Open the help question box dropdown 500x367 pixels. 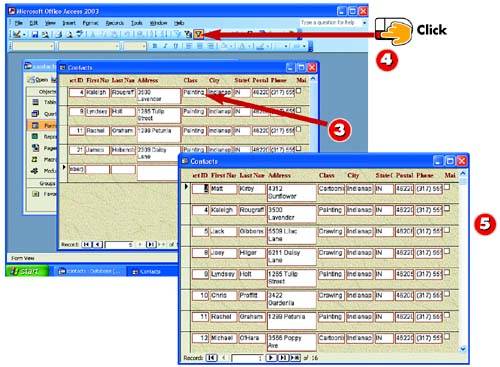pos(364,23)
